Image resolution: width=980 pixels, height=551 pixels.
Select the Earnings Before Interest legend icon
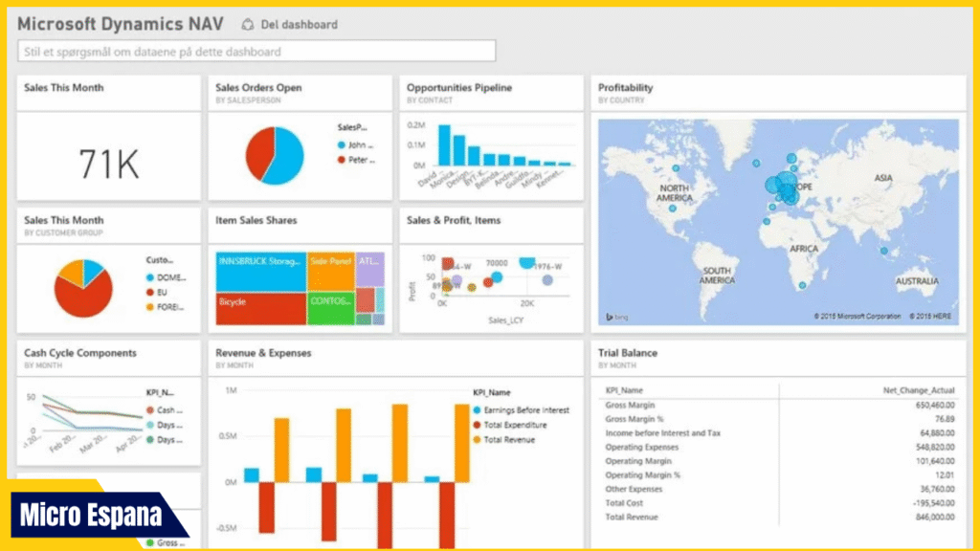(x=476, y=409)
